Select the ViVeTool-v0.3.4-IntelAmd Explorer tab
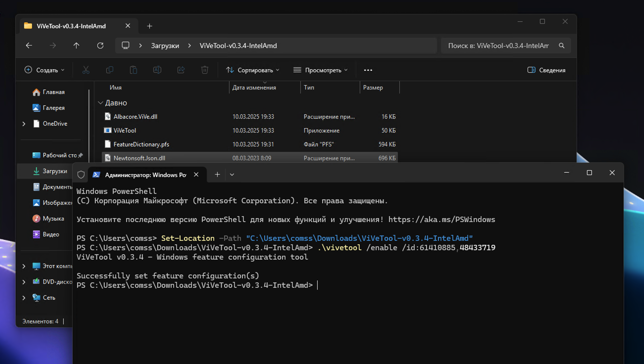 pos(71,26)
